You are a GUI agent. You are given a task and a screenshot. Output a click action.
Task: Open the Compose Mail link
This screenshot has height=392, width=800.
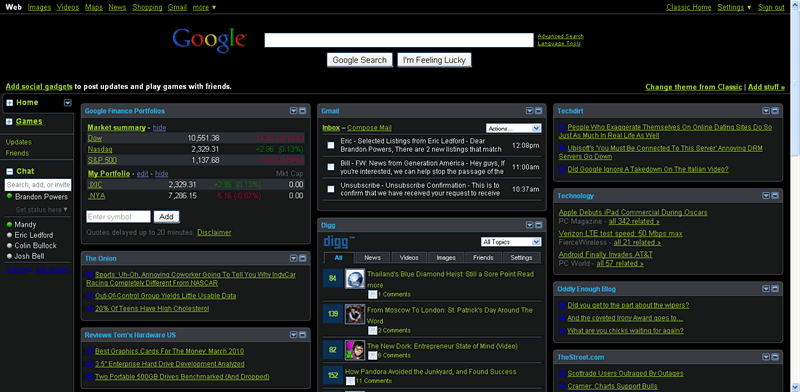pos(369,128)
